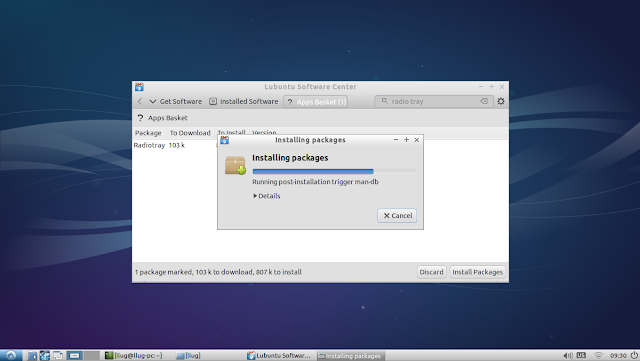Launch the web browser from taskbar
The width and height of the screenshot is (640, 361).
click(44, 355)
